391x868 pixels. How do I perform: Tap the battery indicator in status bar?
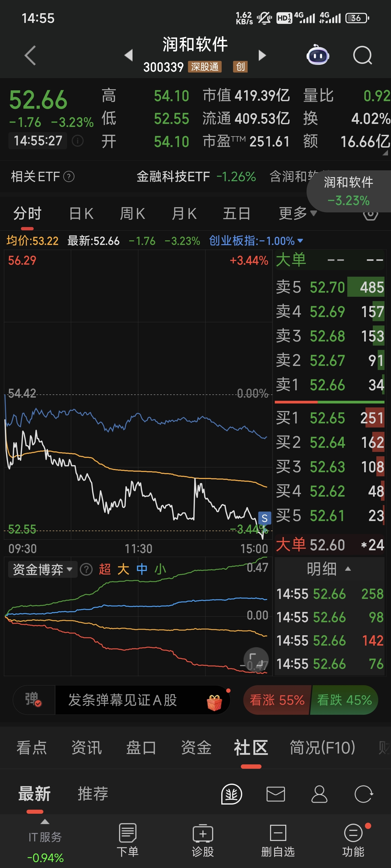[x=357, y=18]
